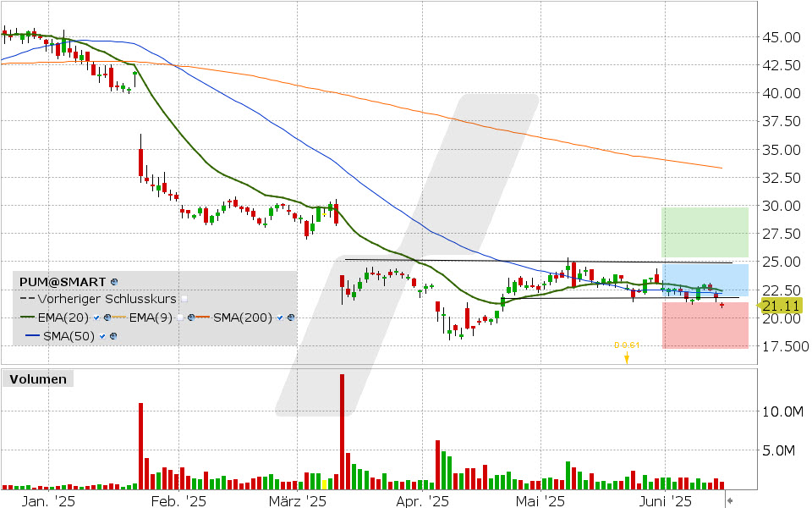Click the 45.00 price axis label
812x508 pixels.
tap(782, 37)
